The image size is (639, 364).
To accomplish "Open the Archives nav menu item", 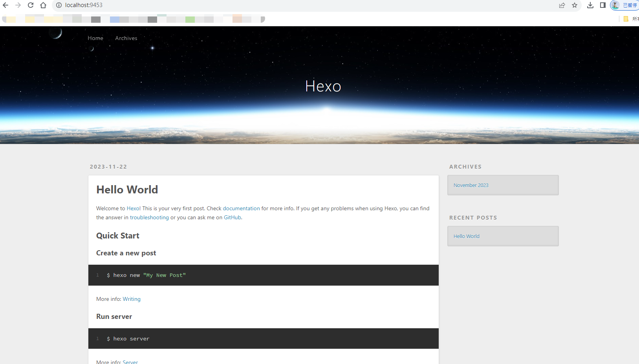I will point(126,38).
